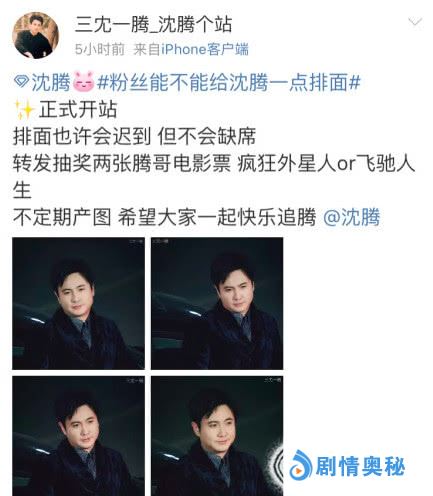Open hashtag #粉丝能不能给沈腾一点排面#
The height and width of the screenshot is (496, 433).
(x=229, y=82)
